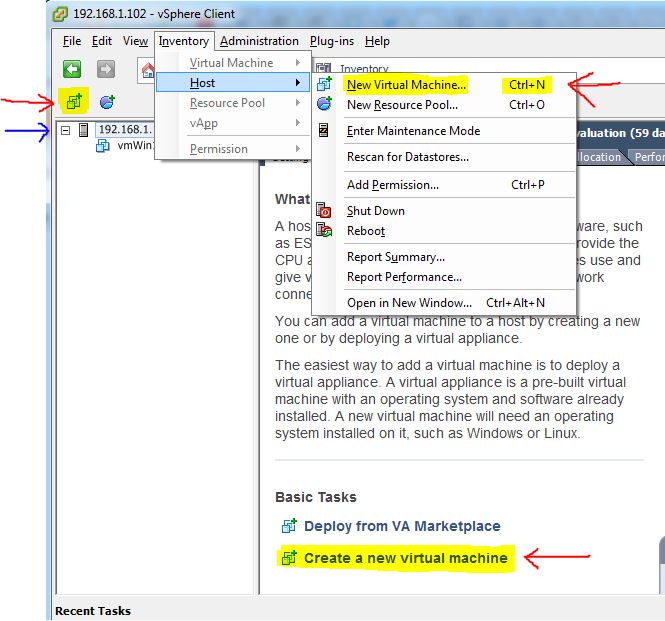Click the Basic Tasks heading
Viewport: 665px width, 621px height.
tap(316, 497)
